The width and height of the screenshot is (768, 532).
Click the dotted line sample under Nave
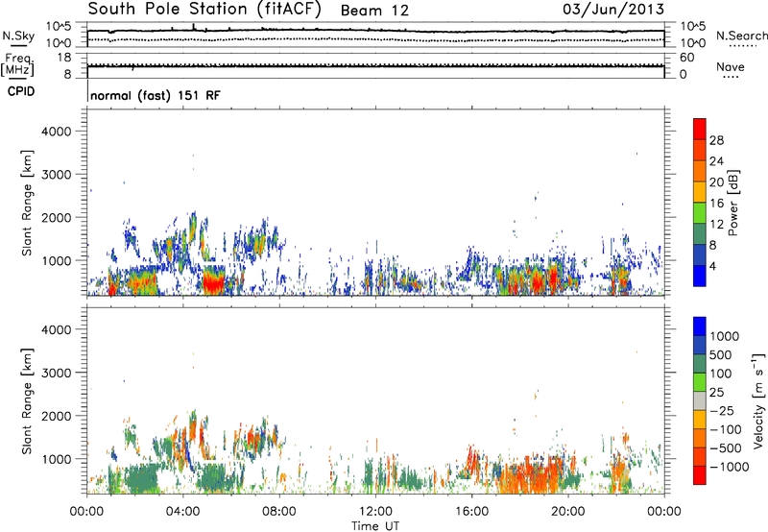coord(731,77)
